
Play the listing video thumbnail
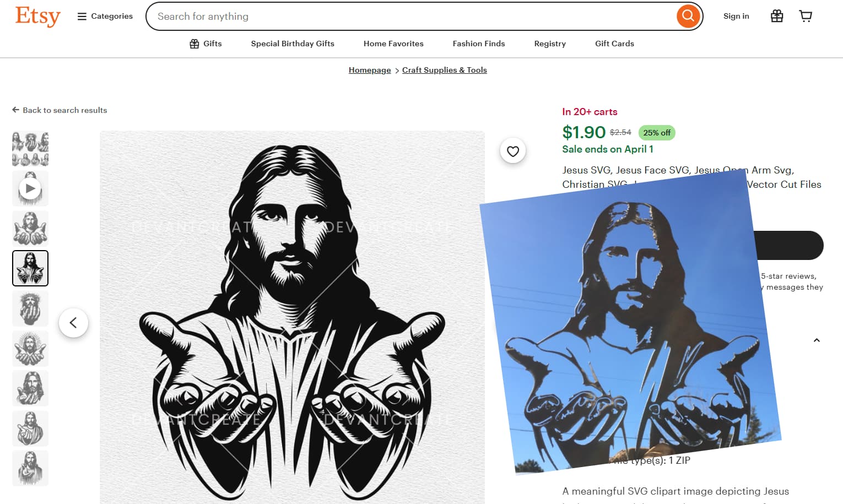[30, 188]
